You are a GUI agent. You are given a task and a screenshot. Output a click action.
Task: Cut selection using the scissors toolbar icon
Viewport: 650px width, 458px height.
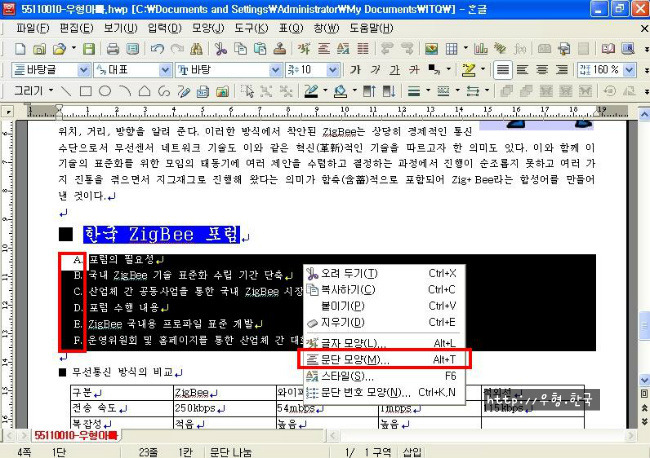point(221,49)
